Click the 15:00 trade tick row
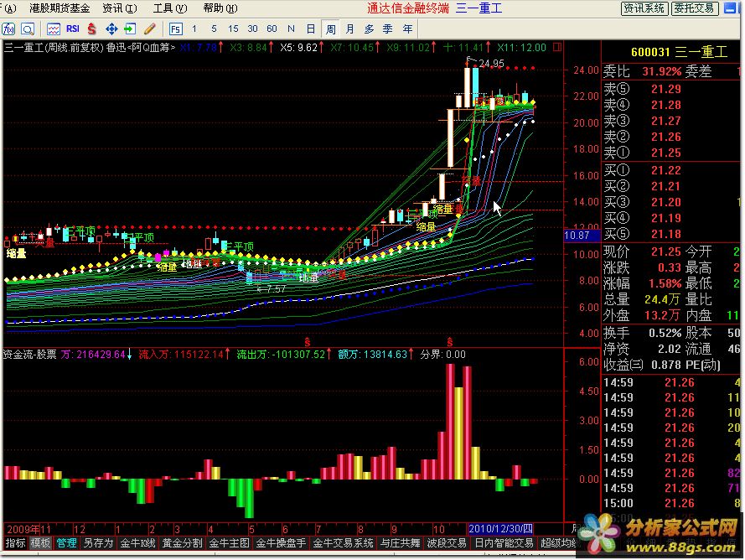 tap(672, 503)
